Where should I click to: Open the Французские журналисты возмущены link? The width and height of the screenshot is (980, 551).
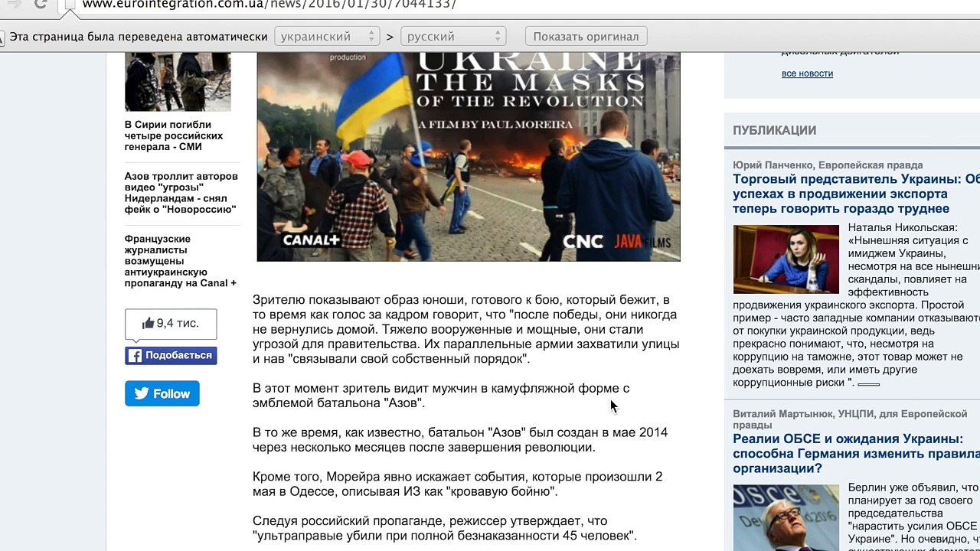[181, 261]
